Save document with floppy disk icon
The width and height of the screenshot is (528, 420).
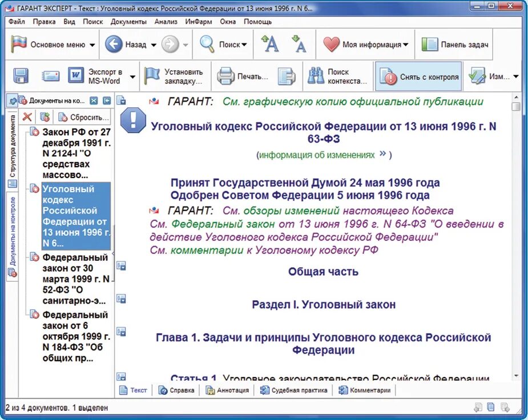(x=21, y=76)
